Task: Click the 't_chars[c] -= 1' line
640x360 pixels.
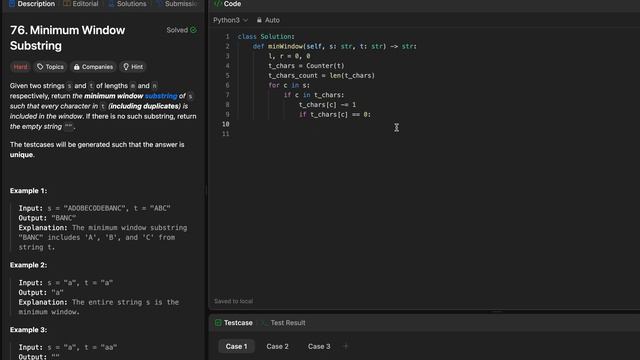Action: [327, 105]
